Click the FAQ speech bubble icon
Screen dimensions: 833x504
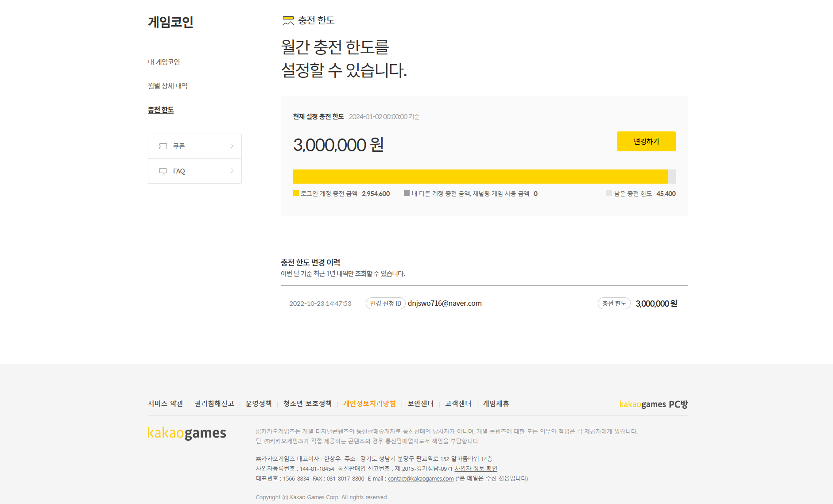(x=163, y=171)
